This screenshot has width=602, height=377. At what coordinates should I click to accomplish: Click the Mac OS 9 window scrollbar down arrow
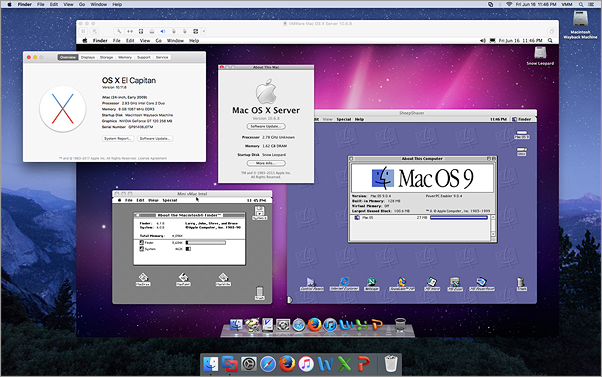pos(493,234)
